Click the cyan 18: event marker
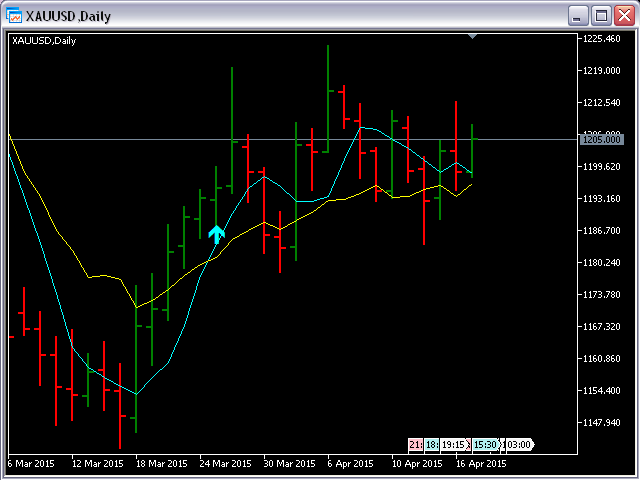640x480 pixels. [431, 444]
